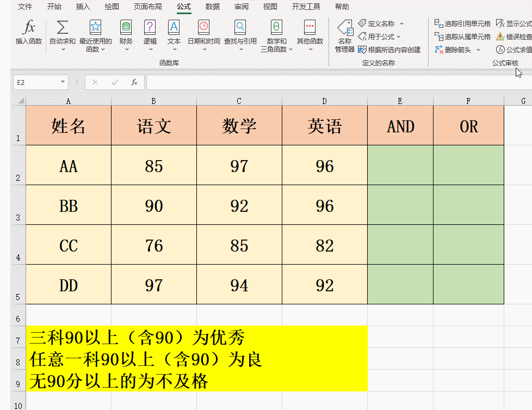Click the formula bar fx icon
The height and width of the screenshot is (410, 532).
[134, 82]
